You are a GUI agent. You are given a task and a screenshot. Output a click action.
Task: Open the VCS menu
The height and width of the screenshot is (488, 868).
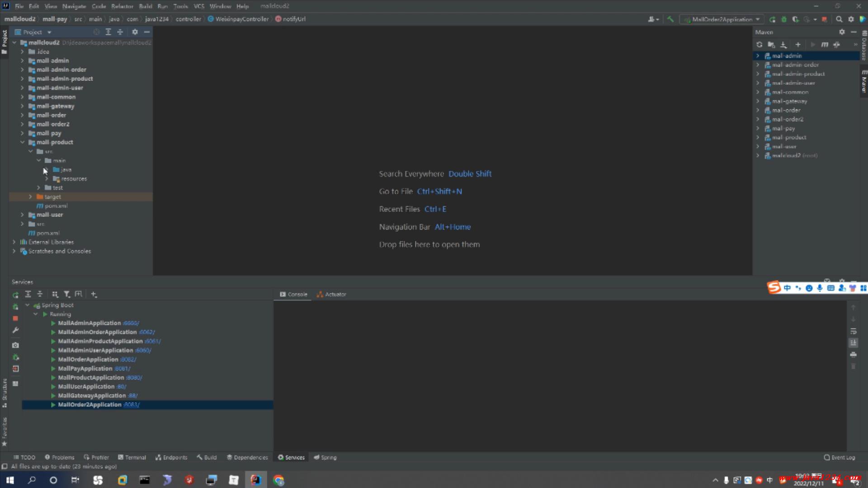point(199,6)
